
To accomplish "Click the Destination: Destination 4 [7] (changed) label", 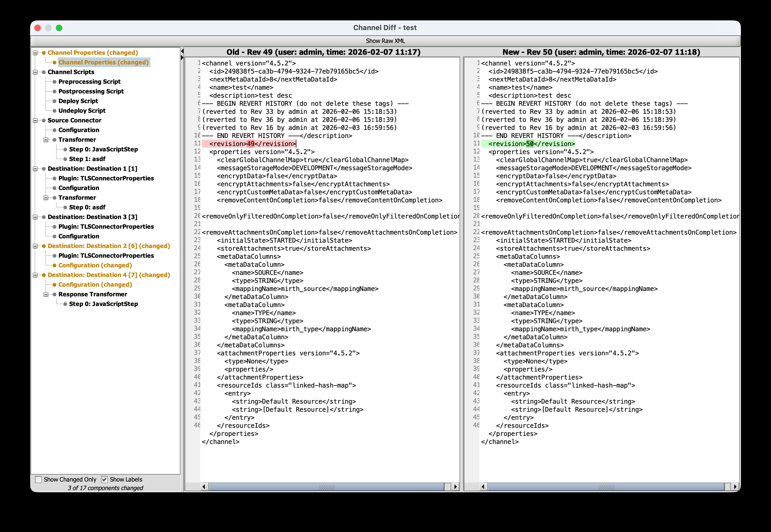I will 109,275.
